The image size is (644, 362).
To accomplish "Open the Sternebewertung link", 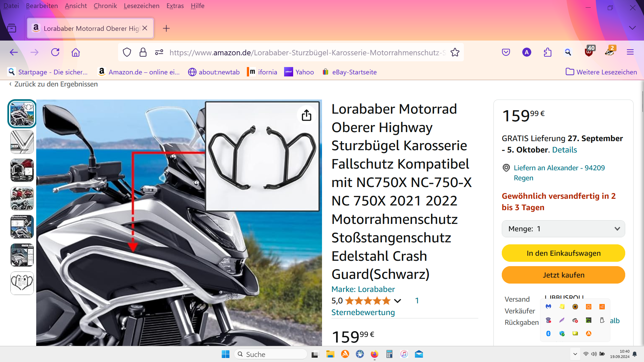I will click(363, 312).
